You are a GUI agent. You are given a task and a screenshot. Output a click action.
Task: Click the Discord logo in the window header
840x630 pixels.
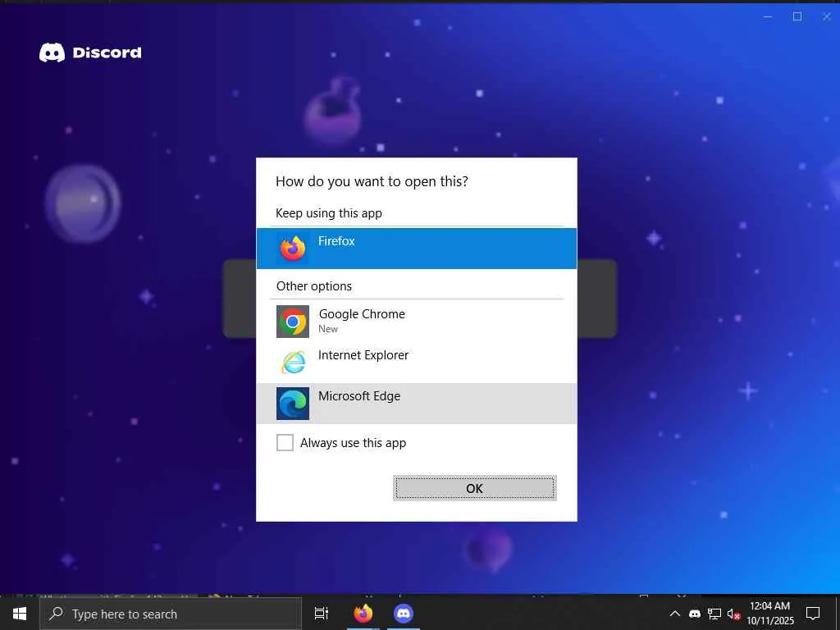pos(90,52)
